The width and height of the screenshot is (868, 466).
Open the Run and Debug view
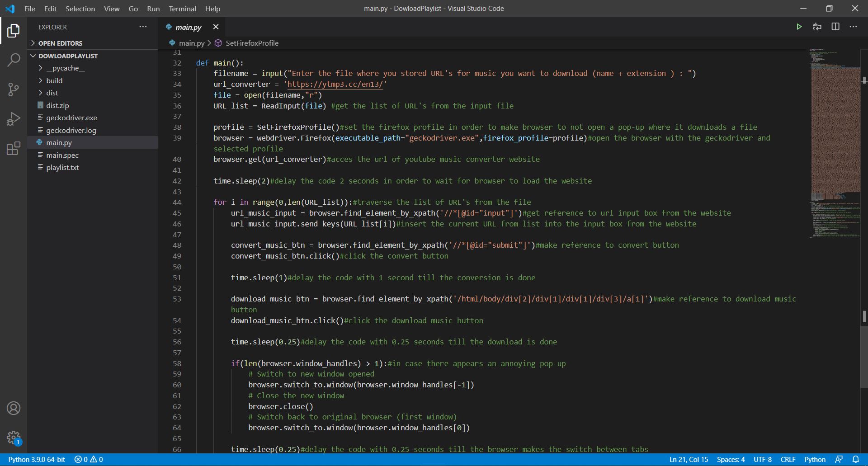point(14,119)
